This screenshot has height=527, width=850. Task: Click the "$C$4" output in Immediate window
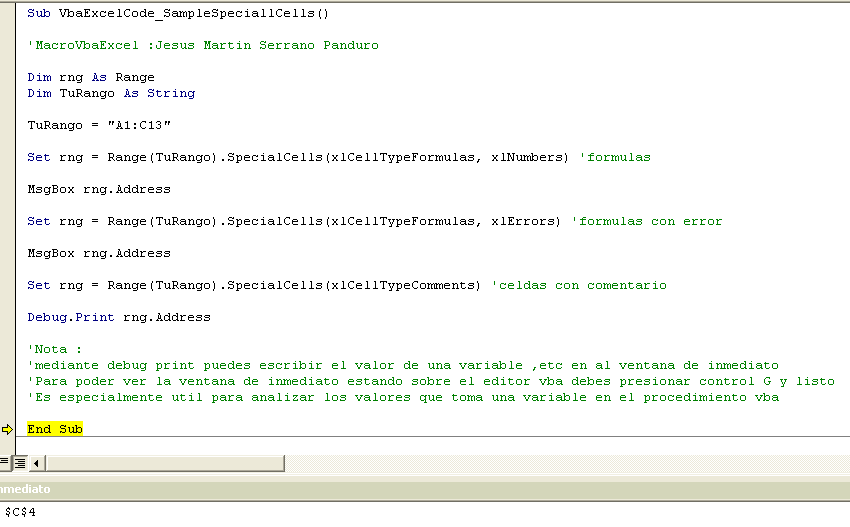pos(20,512)
